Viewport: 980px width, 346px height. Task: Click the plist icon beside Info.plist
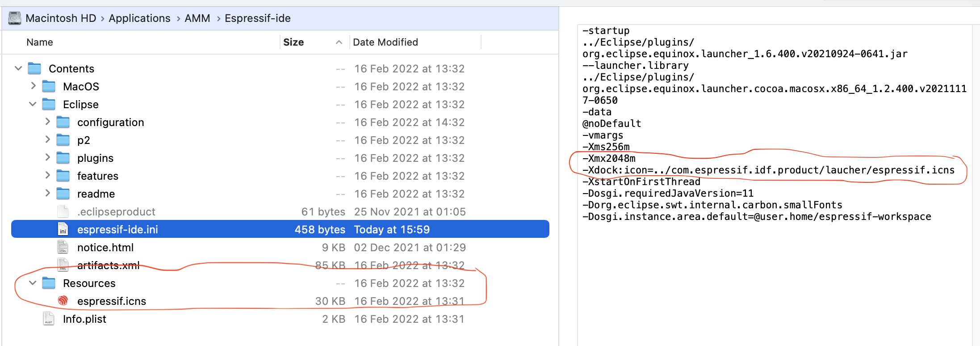pyautogui.click(x=48, y=319)
